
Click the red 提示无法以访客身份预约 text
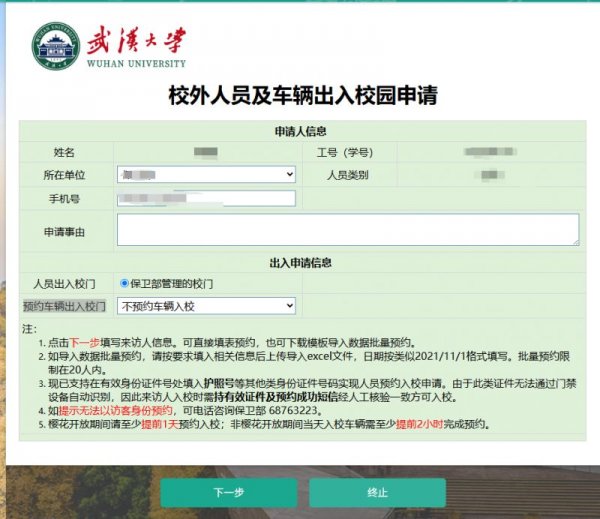point(116,410)
